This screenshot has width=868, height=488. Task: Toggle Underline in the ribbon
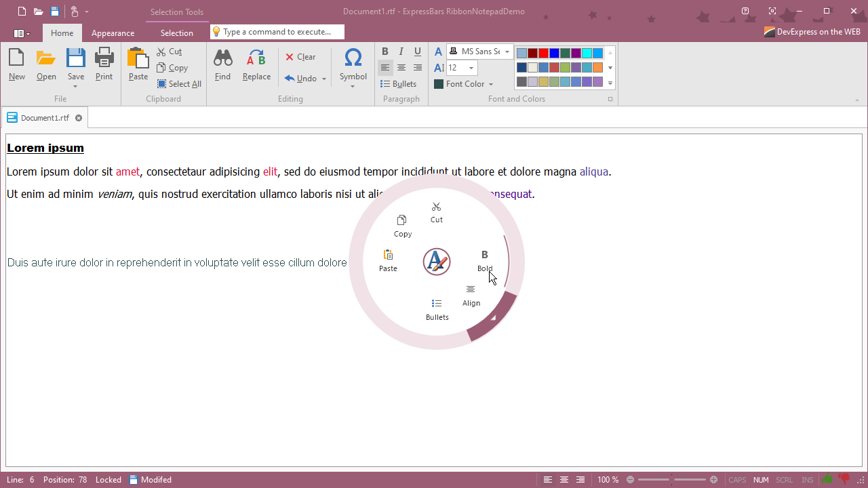[418, 52]
